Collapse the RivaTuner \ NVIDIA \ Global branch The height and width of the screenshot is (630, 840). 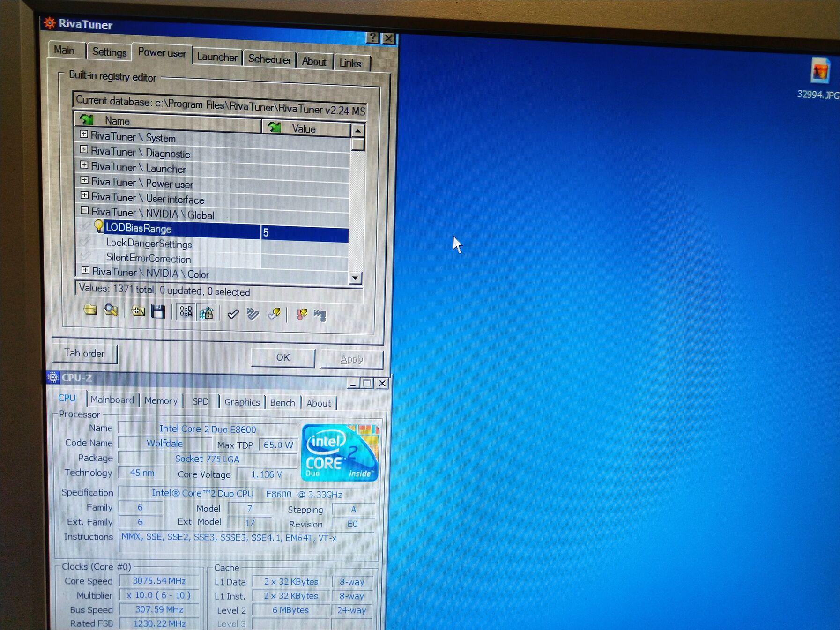pyautogui.click(x=85, y=211)
